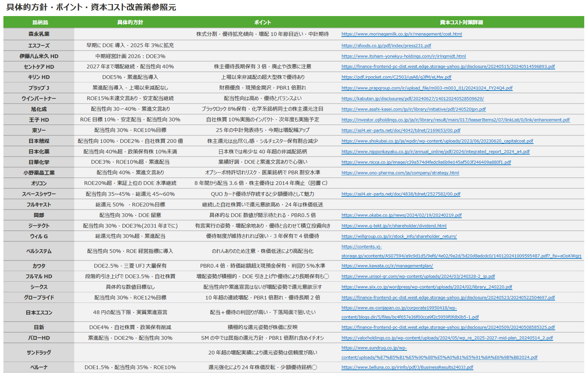
Task: Select the 旭化成 name cell
Action: [x=39, y=109]
